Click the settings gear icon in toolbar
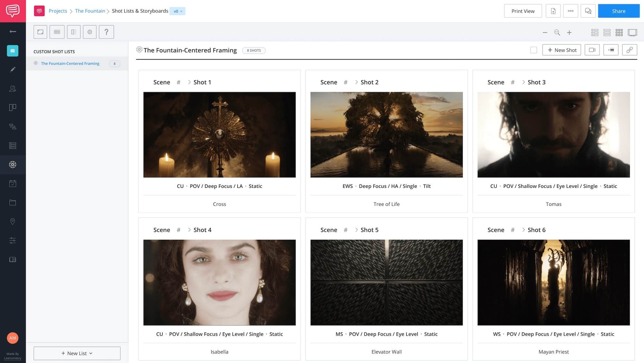 [90, 32]
